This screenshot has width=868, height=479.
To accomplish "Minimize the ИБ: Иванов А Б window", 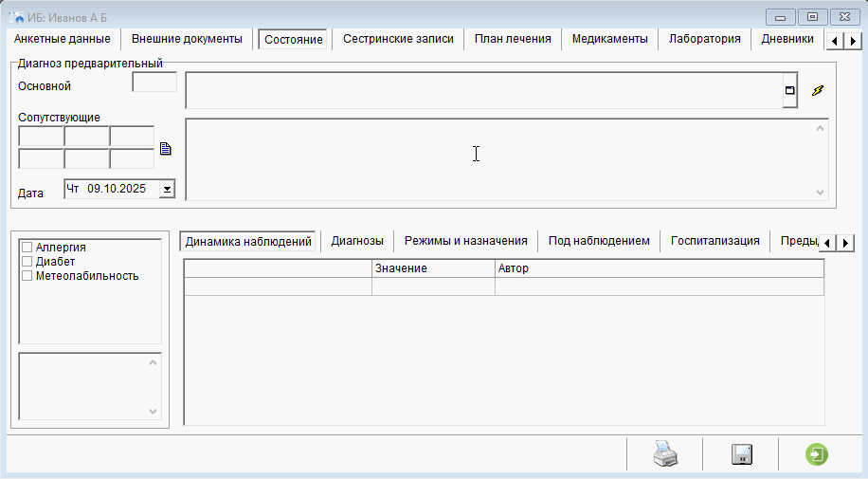I will (781, 17).
